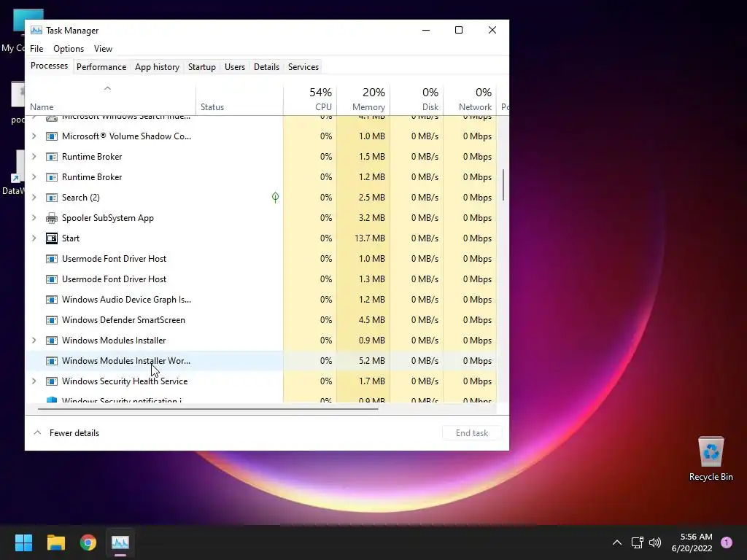This screenshot has height=560, width=747.
Task: Switch to the Services tab
Action: click(x=303, y=67)
